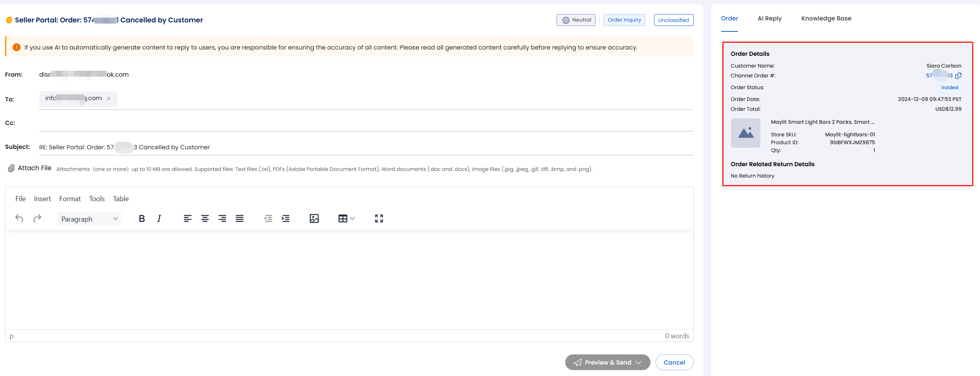Click the order date 2024-12-09 09:47:53 PST

point(930,99)
